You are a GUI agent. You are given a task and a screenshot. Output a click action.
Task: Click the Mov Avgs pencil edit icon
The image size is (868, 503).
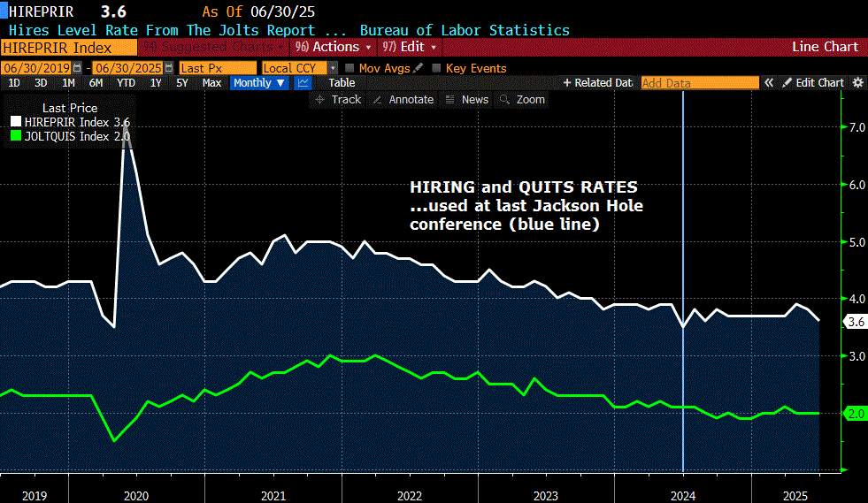(x=419, y=68)
